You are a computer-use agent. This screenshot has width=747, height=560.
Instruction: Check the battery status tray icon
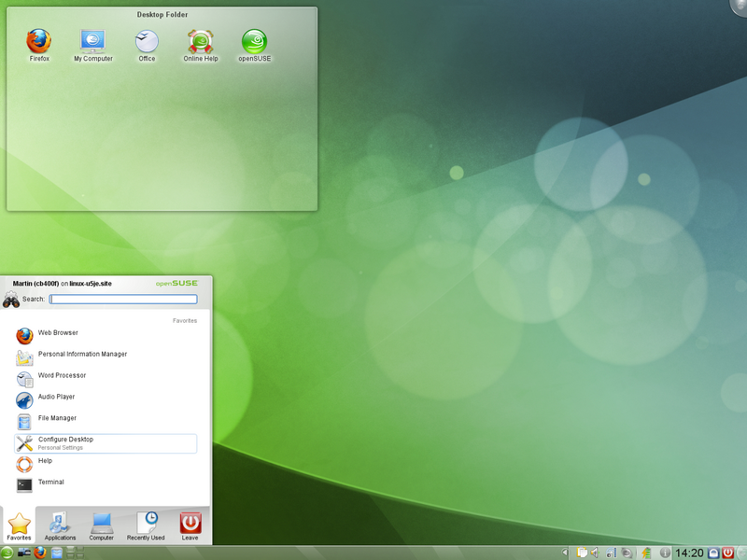pos(644,551)
